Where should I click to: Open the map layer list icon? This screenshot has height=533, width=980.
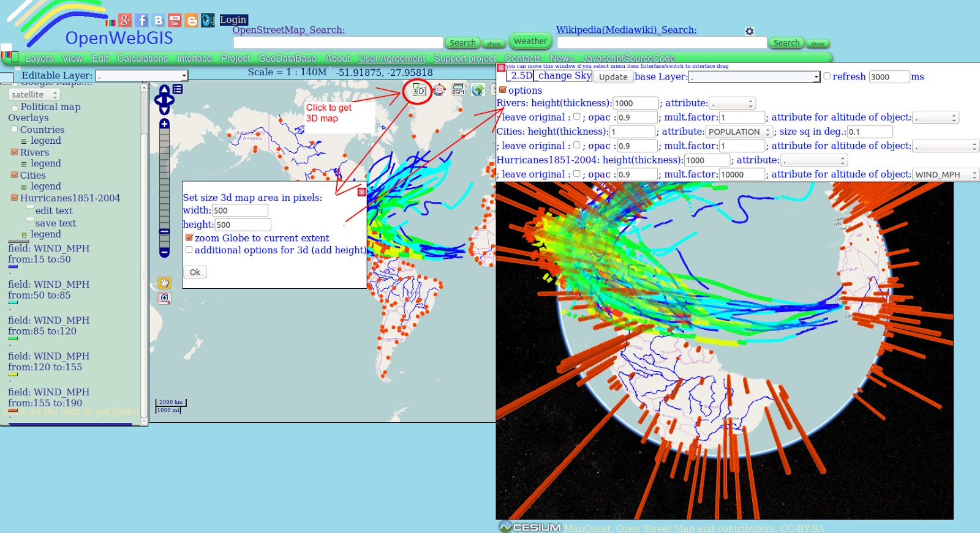[x=178, y=89]
